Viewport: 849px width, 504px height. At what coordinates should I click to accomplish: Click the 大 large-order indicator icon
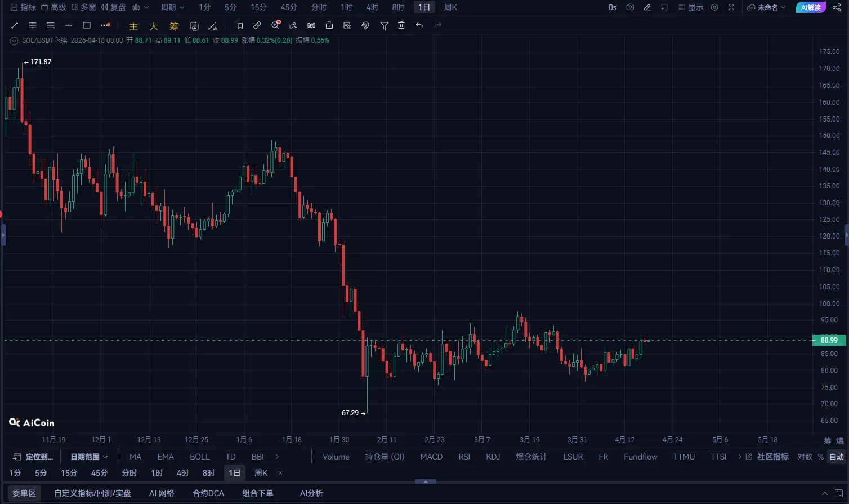coord(154,26)
